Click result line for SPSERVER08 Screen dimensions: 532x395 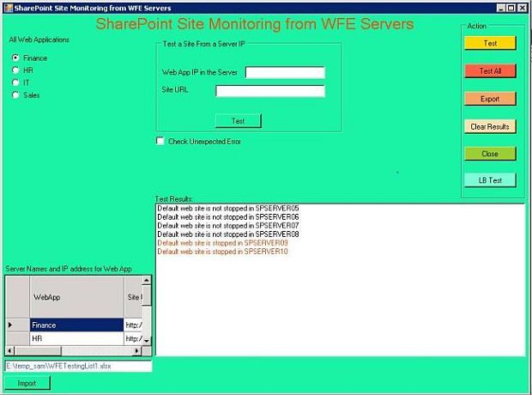coord(228,234)
